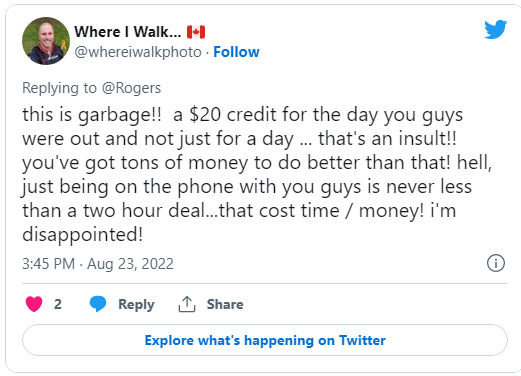Open the 3:45 PM Aug 23 timestamp

(x=98, y=264)
